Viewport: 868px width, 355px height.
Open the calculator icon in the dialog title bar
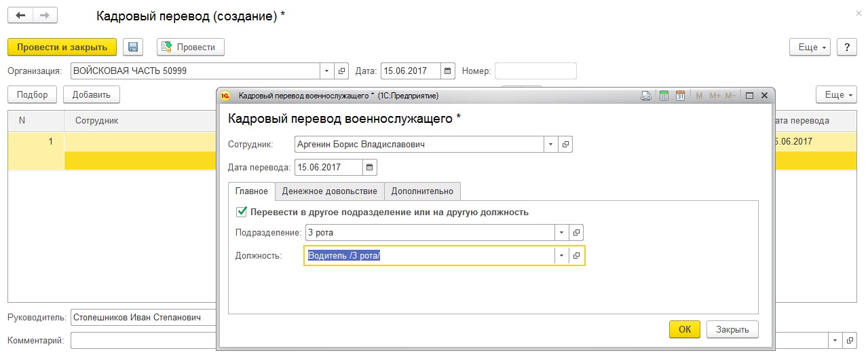point(664,96)
